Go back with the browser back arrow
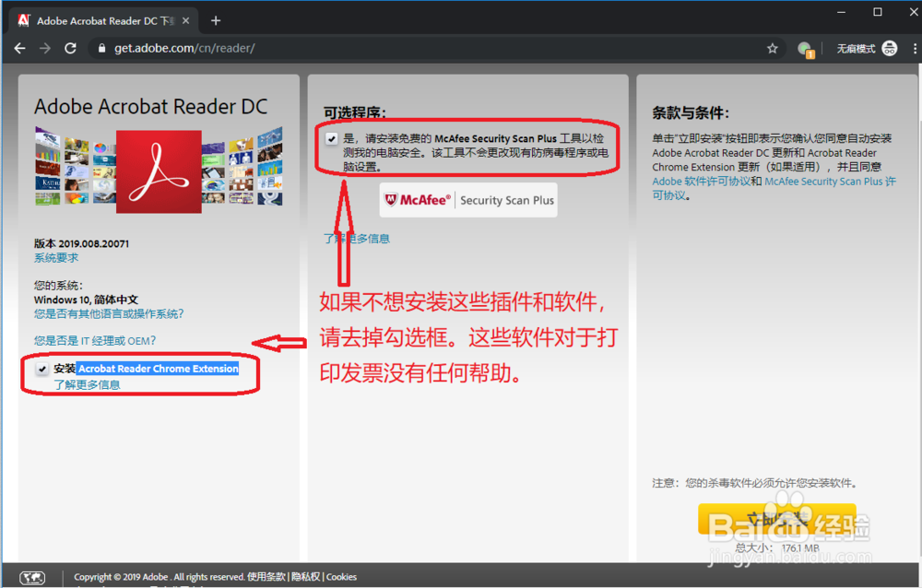This screenshot has width=922, height=588. coord(20,48)
